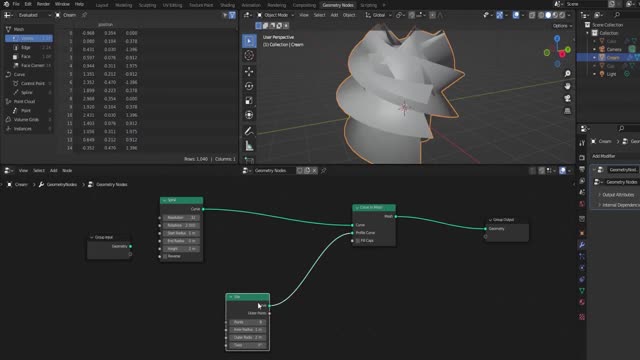Open the Material tab in Properties
Screen dimensions: 640x360
pyautogui.click(x=582, y=302)
